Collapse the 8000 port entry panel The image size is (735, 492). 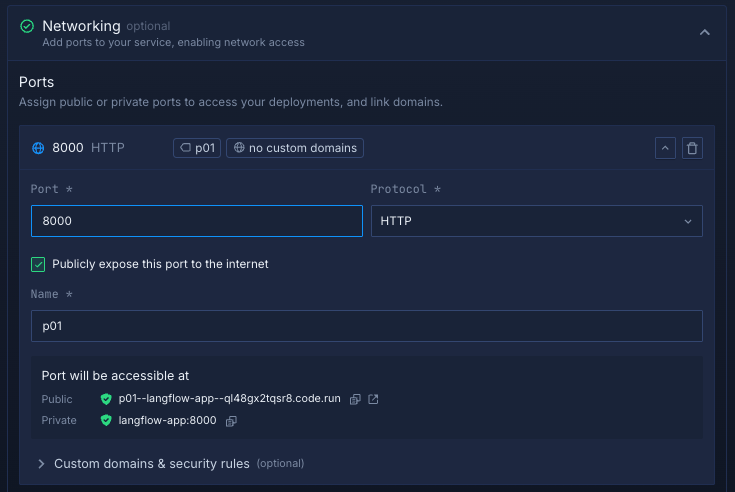click(665, 148)
